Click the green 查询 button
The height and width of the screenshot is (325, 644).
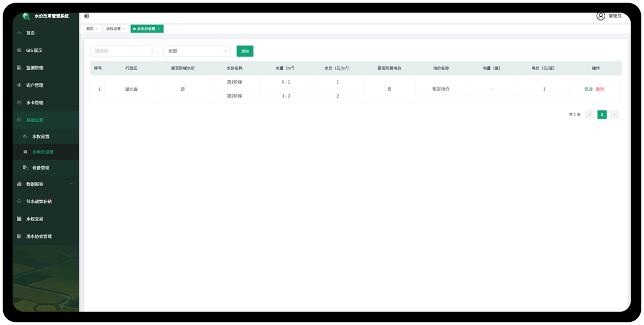point(245,51)
